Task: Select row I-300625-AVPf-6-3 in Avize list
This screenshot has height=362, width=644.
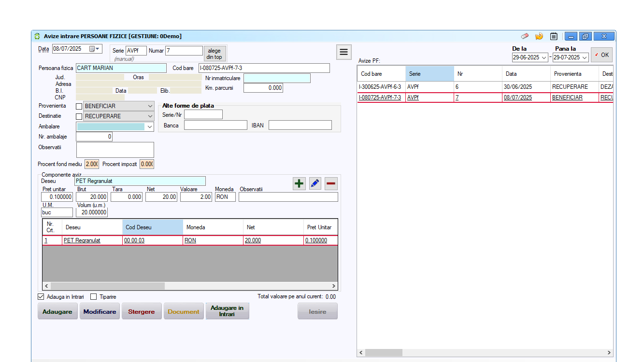Action: tap(485, 87)
